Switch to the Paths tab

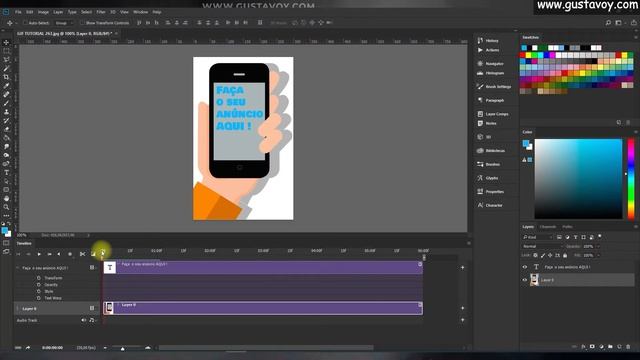point(567,227)
